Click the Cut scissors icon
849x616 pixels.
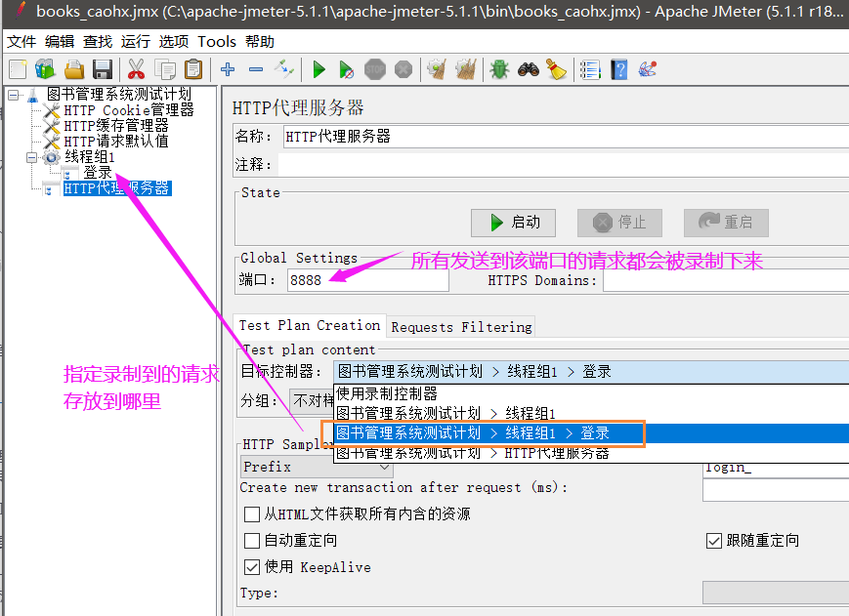pos(136,69)
